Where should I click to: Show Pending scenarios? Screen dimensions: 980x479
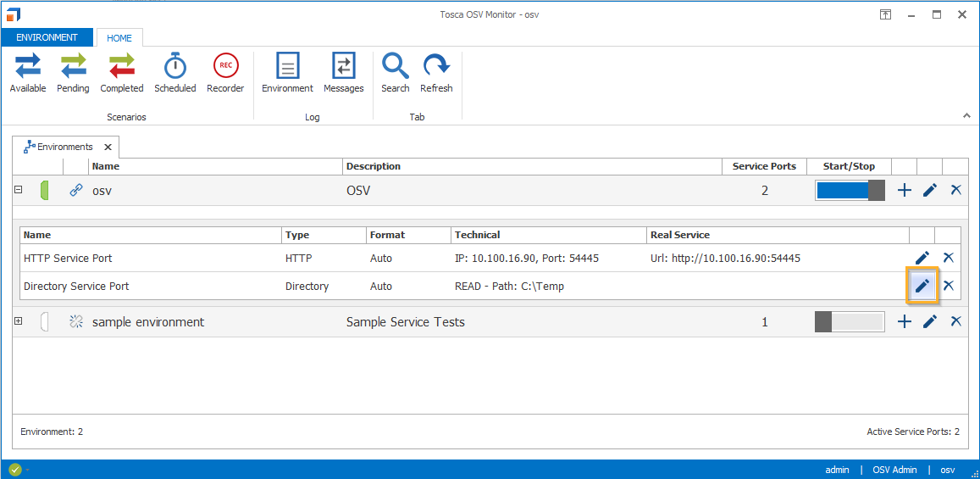click(73, 72)
